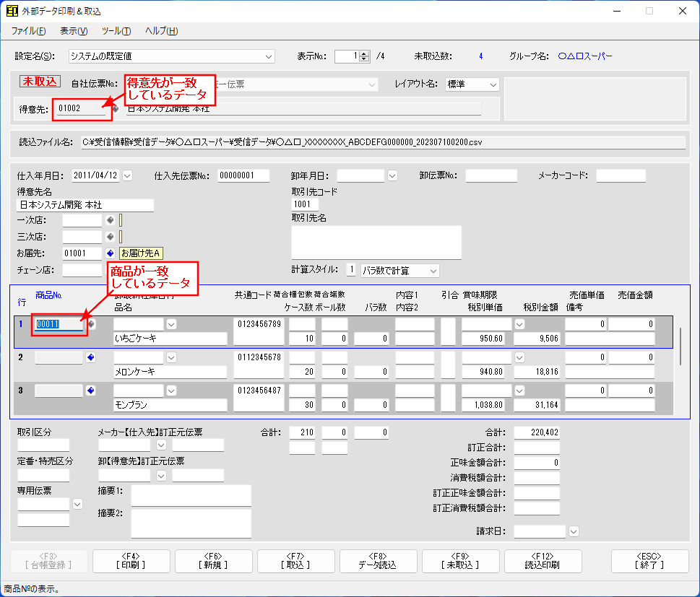
Task: Click the お届先 code field 01001
Action: pos(82,253)
